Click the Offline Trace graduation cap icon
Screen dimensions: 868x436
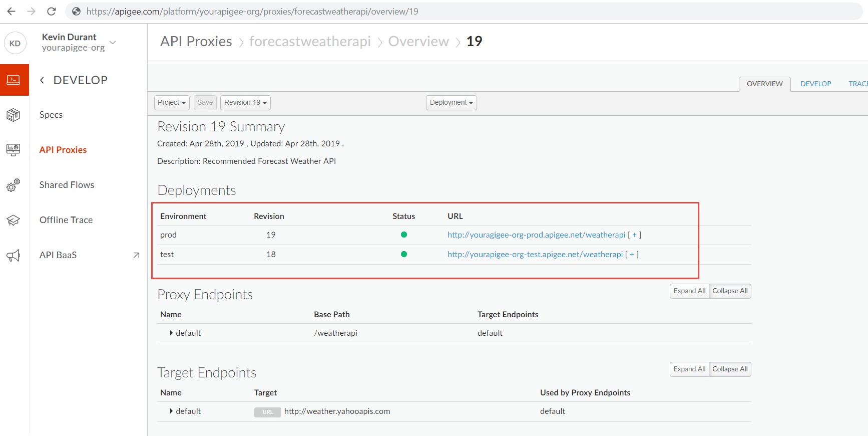(x=14, y=220)
